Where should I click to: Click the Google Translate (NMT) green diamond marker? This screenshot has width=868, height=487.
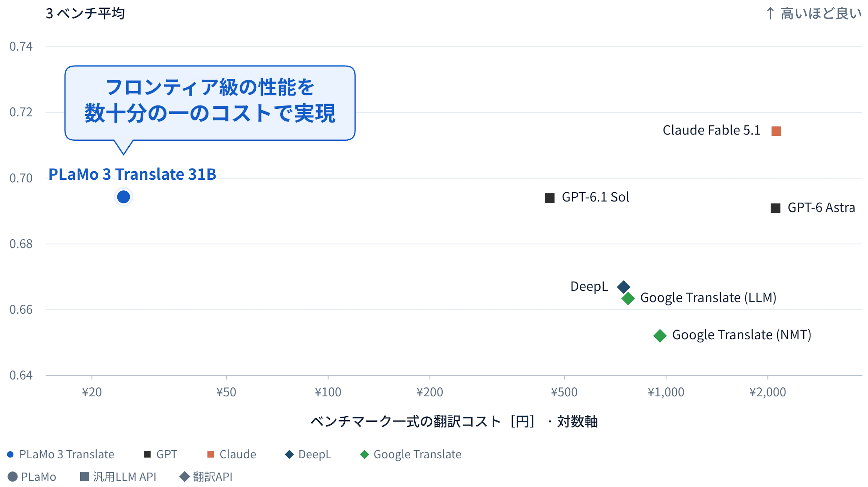[x=660, y=336]
